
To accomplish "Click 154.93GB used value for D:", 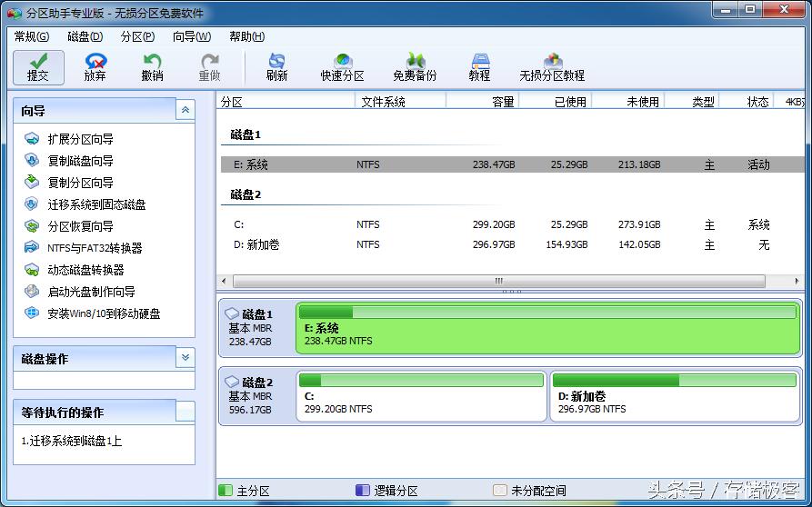I will click(566, 244).
